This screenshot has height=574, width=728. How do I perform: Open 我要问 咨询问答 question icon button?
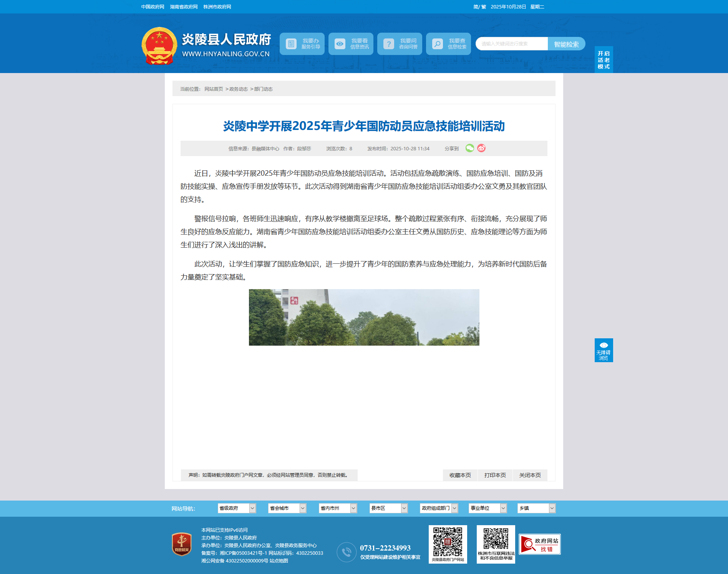tap(400, 44)
